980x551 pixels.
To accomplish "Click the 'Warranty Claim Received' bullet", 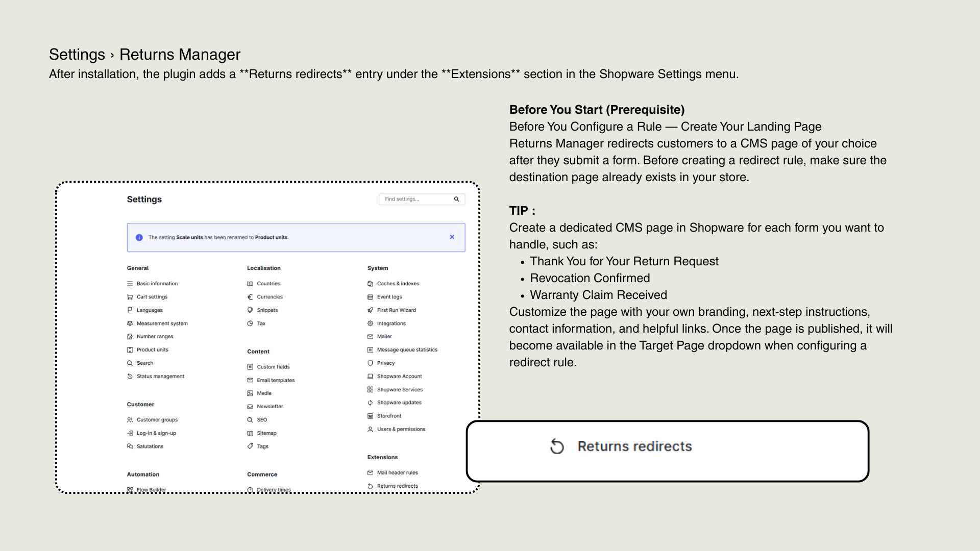I will click(x=599, y=295).
